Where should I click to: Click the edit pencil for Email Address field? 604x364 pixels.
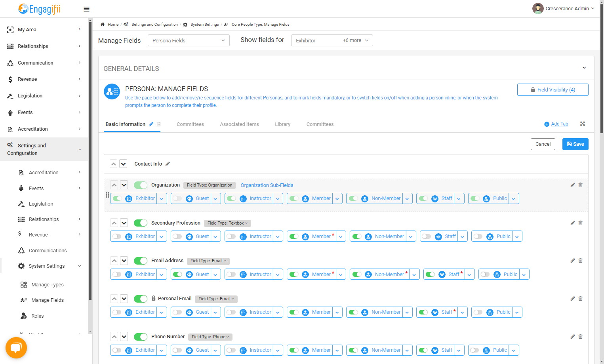tap(573, 261)
